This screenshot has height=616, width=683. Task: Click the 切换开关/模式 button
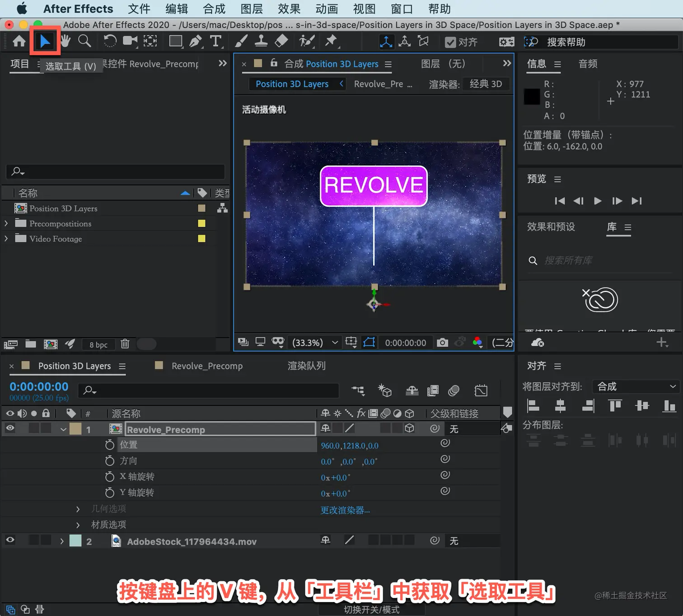click(371, 610)
